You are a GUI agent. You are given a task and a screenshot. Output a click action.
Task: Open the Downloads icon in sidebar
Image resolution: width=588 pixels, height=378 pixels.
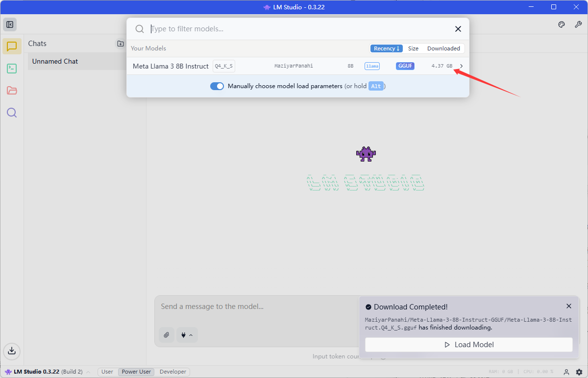coord(12,351)
